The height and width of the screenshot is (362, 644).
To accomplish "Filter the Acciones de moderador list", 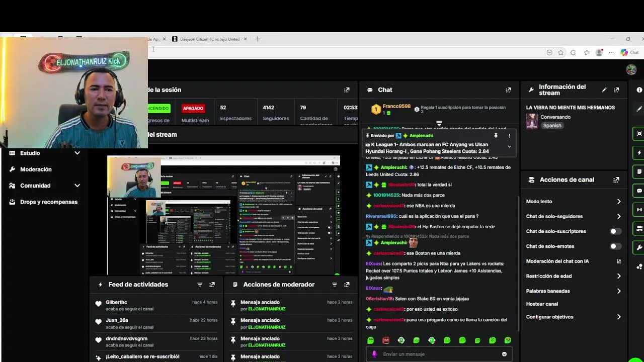I will click(335, 285).
